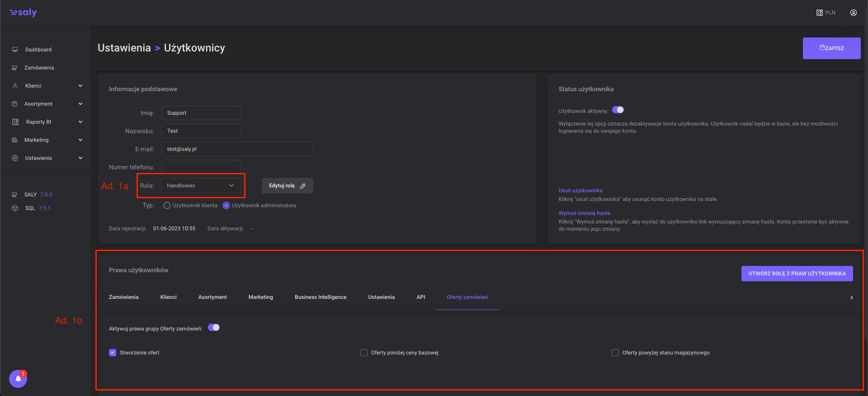Open the notification bell

click(x=18, y=378)
